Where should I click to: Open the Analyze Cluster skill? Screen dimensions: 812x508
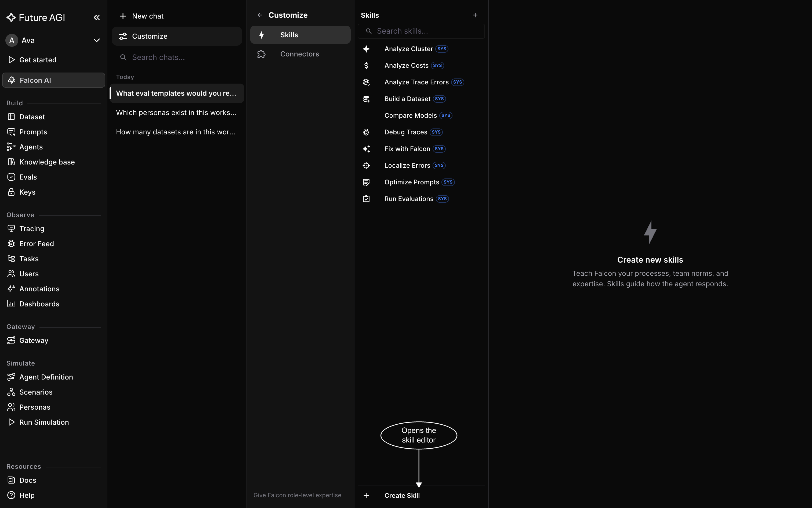pos(421,49)
